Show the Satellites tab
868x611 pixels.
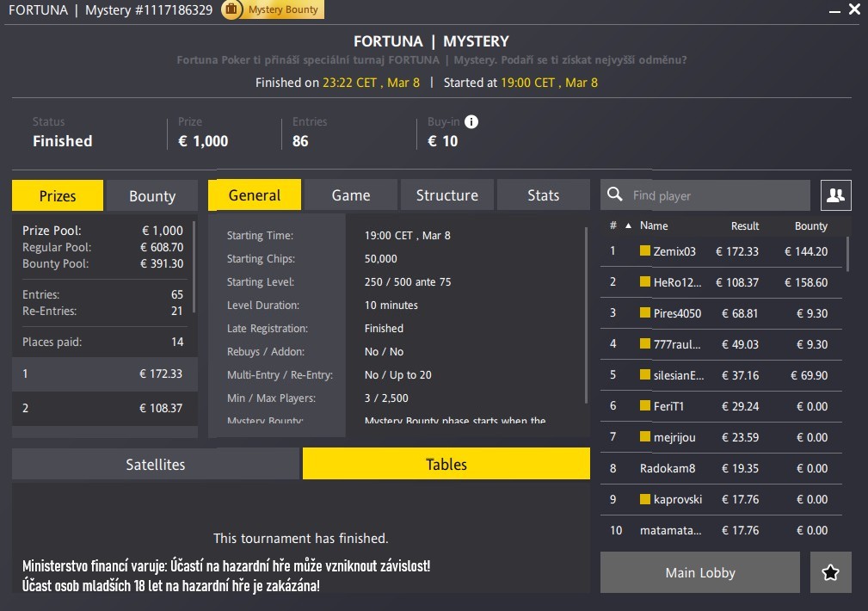click(156, 464)
